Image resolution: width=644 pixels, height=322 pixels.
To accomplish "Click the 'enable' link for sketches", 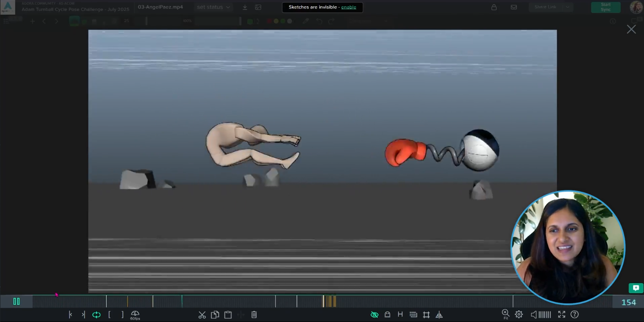I will (x=349, y=7).
